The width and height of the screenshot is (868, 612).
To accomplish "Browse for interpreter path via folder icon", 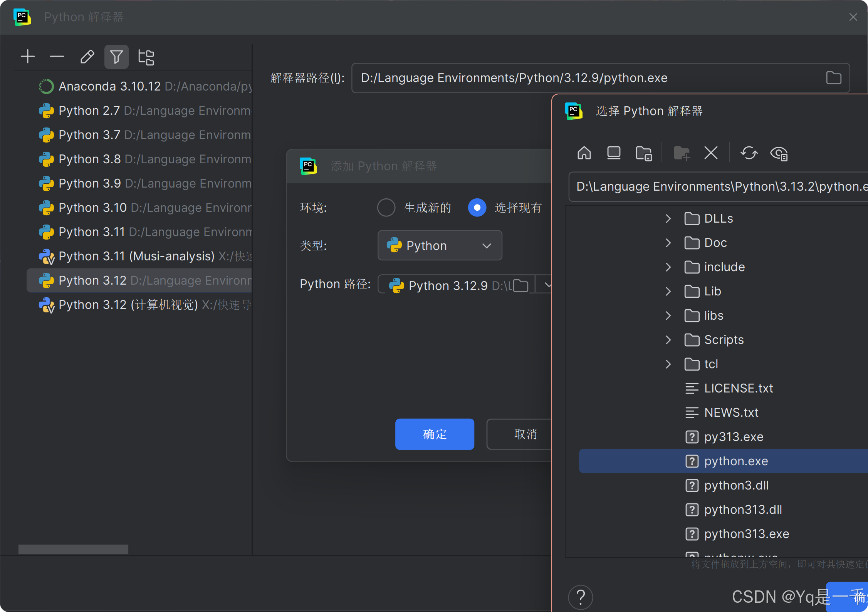I will pos(833,77).
